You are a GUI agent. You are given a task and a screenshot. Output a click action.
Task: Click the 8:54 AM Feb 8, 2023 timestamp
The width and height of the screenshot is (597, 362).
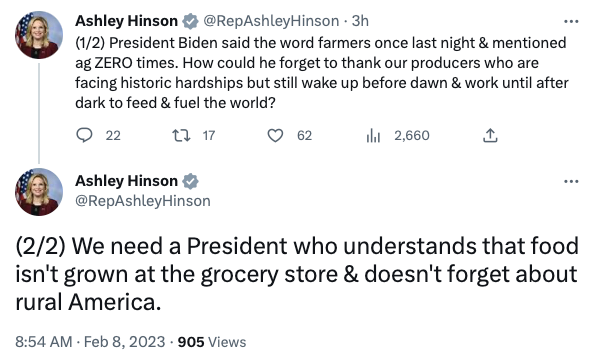(90, 342)
